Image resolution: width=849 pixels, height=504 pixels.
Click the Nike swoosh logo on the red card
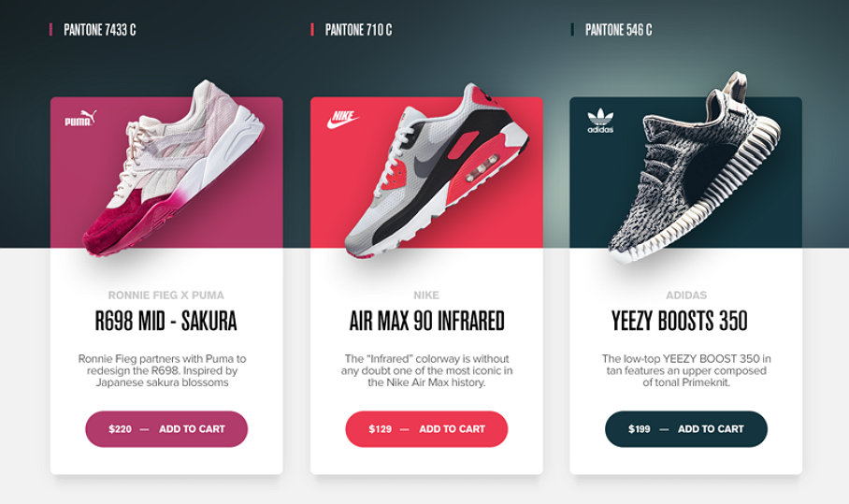point(343,119)
